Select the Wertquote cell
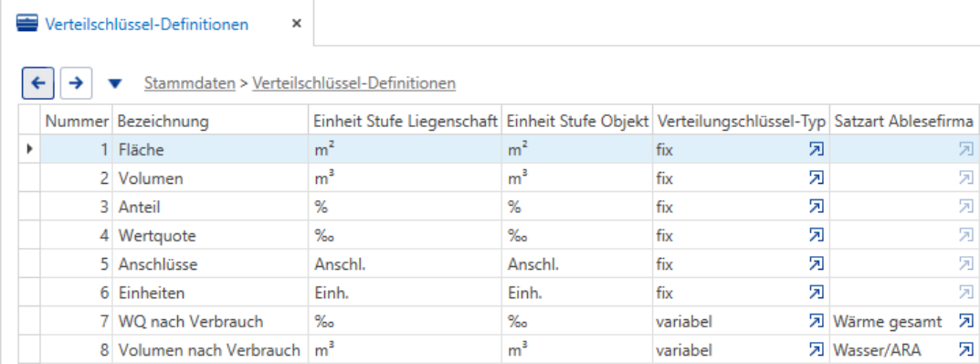This screenshot has width=980, height=364. click(210, 235)
